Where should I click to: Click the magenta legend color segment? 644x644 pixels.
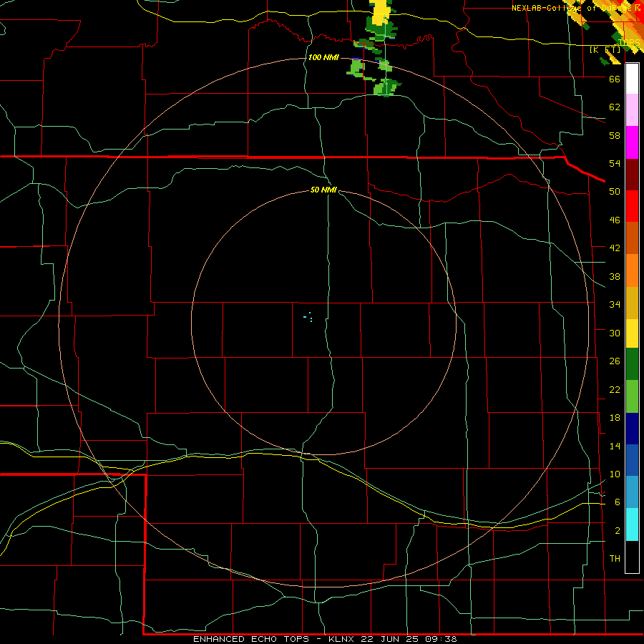point(632,142)
